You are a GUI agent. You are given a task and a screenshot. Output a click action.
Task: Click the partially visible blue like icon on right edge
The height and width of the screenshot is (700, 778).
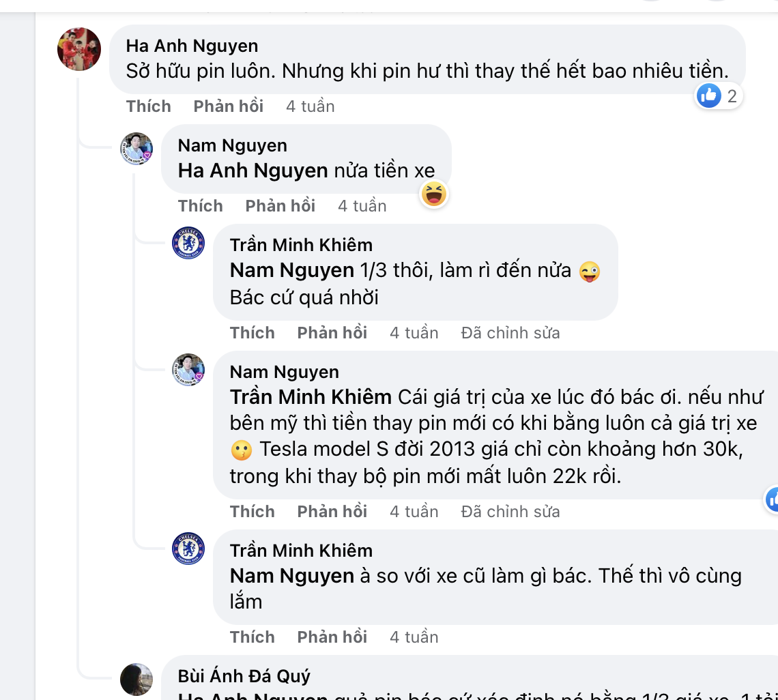(773, 499)
